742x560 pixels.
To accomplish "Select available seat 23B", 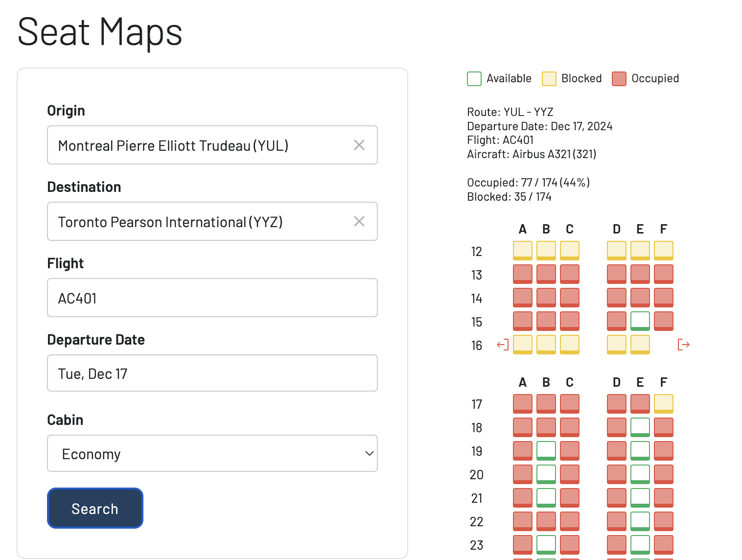I will pyautogui.click(x=546, y=544).
